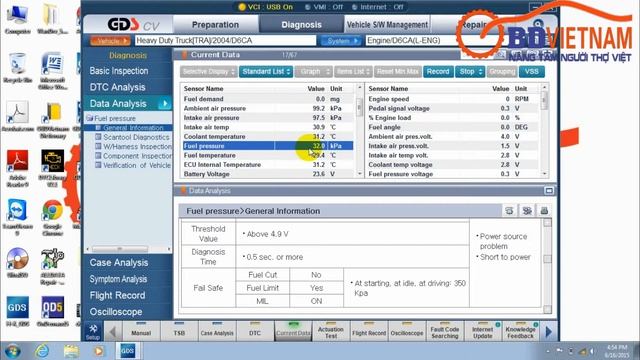The image size is (640, 360).
Task: Select Basic Inspection in the sidebar
Action: [119, 71]
